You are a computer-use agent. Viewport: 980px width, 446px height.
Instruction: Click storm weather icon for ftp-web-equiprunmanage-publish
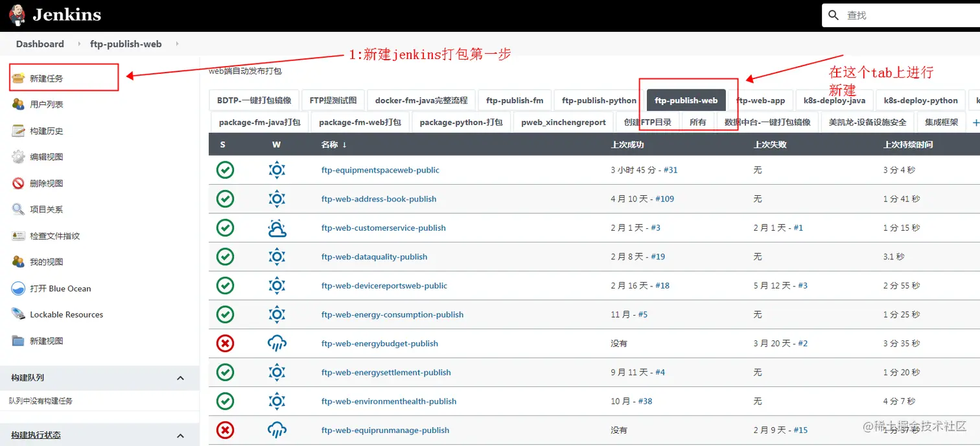click(277, 430)
